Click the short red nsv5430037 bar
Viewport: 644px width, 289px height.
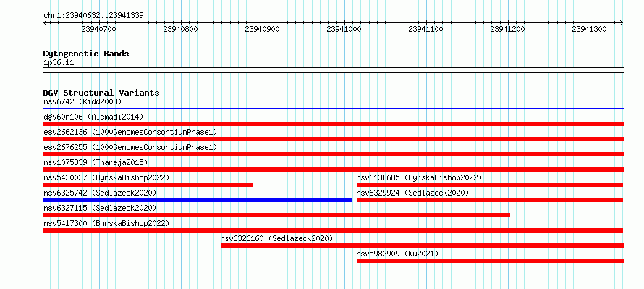point(148,185)
